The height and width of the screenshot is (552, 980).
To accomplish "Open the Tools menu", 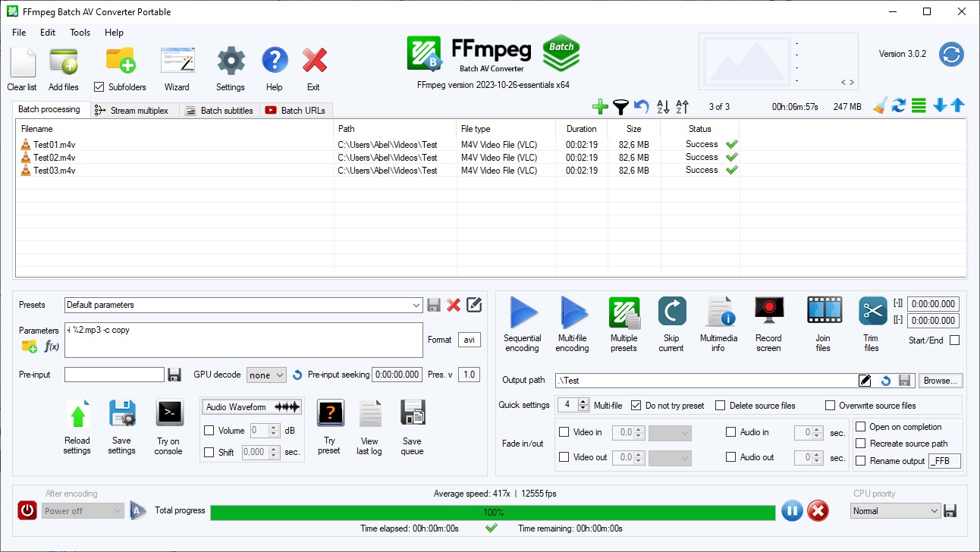I will click(x=80, y=33).
